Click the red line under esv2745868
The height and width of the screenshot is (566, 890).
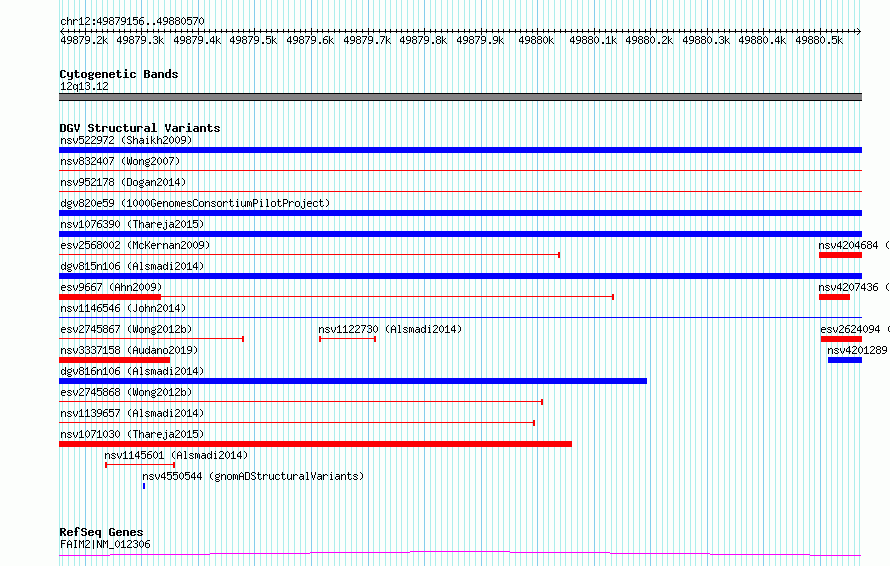coord(301,402)
